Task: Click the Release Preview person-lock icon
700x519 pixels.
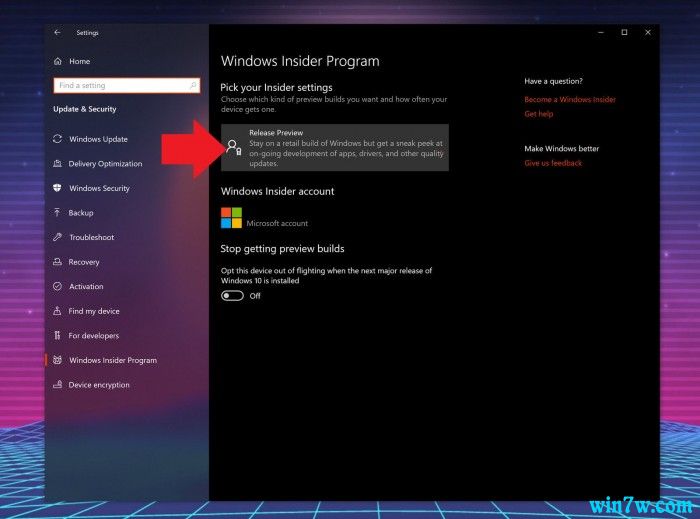Action: pyautogui.click(x=233, y=147)
